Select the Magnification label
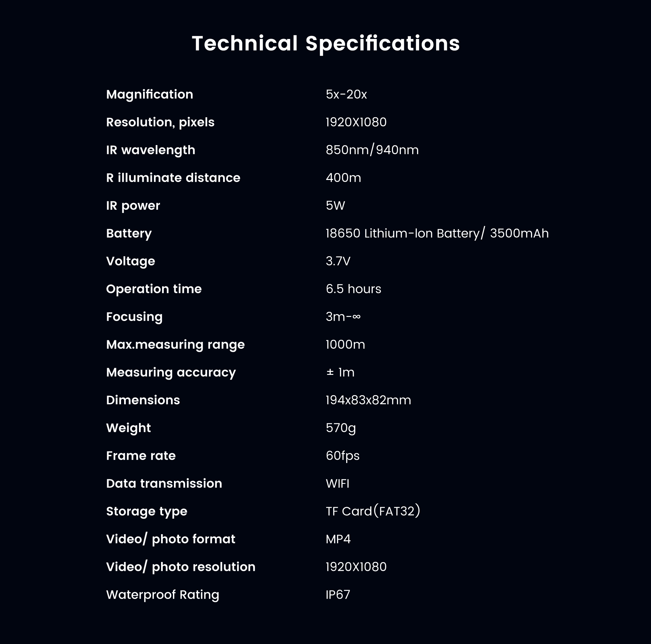This screenshot has height=644, width=651. tap(150, 94)
